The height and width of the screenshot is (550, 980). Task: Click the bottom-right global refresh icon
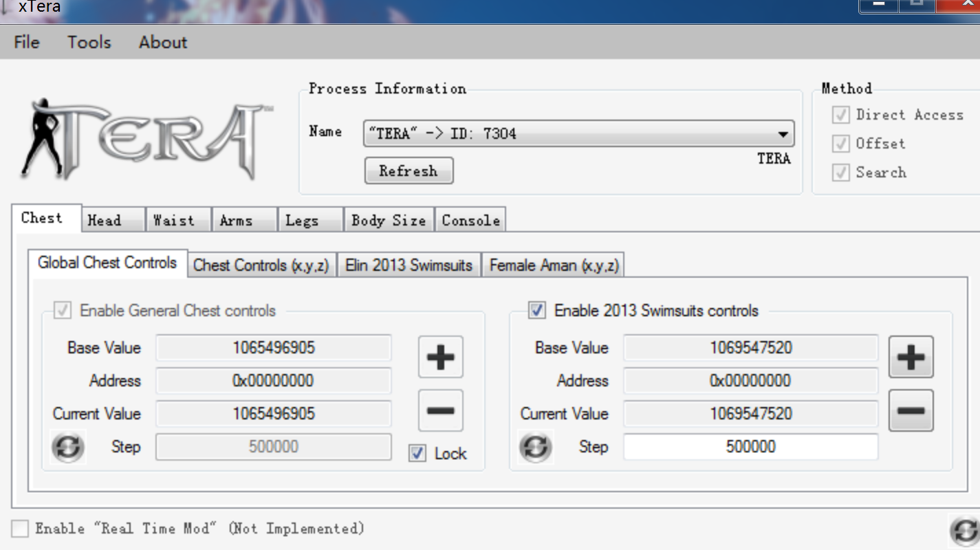pos(964,531)
